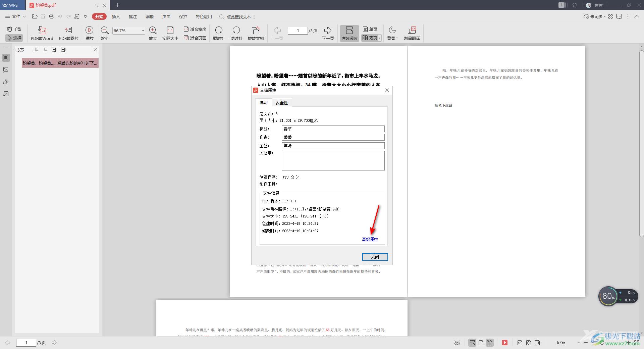Toggle double page view (双页)
Screen dimensions: 644x349
click(369, 38)
